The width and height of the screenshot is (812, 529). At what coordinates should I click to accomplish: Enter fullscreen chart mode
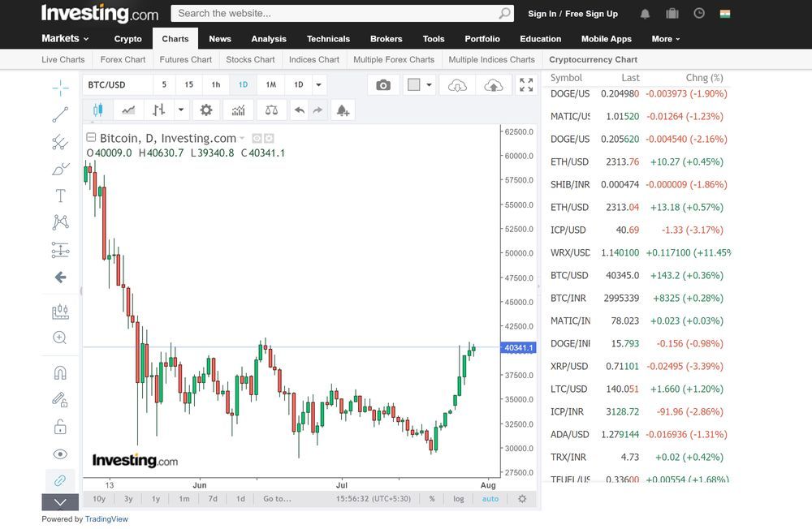(526, 85)
